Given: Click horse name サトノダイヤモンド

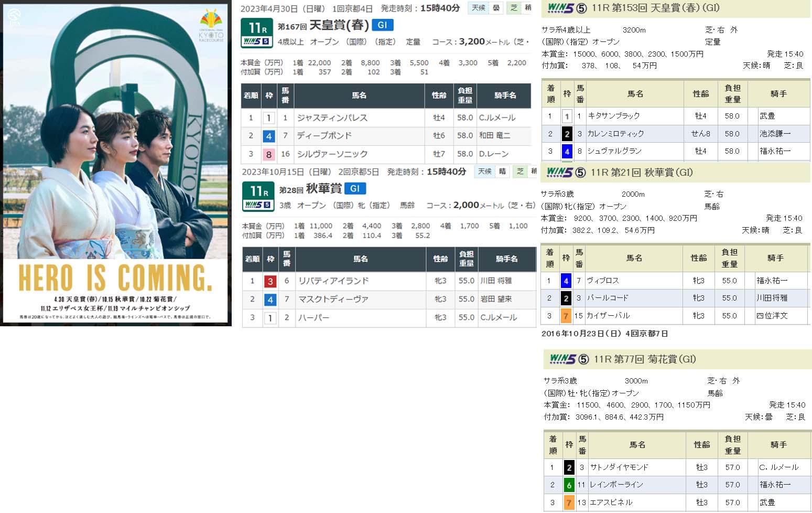Looking at the screenshot, I should click(619, 467).
